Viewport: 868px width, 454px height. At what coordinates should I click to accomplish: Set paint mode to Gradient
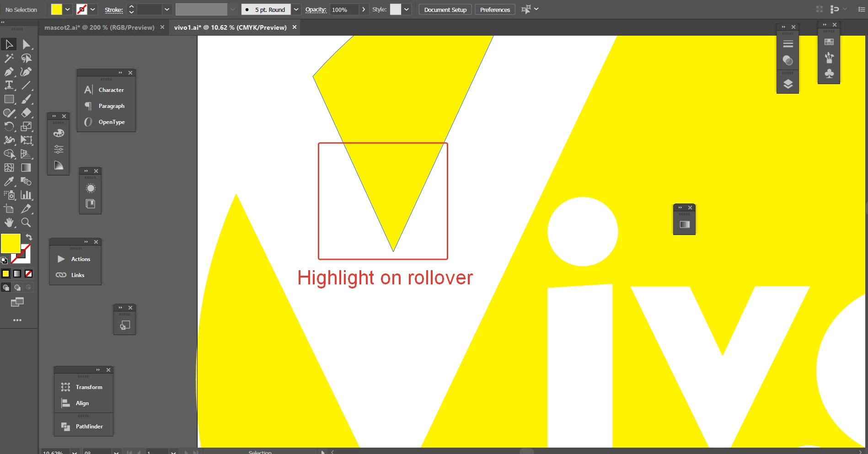pyautogui.click(x=17, y=273)
